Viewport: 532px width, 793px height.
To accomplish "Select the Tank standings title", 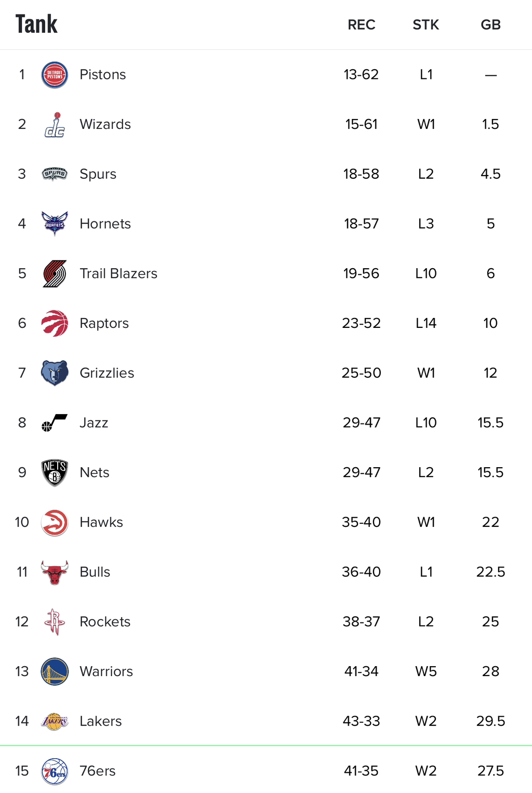I will [36, 24].
